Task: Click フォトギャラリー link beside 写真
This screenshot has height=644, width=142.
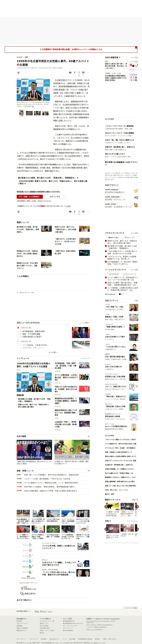Action: point(132,521)
